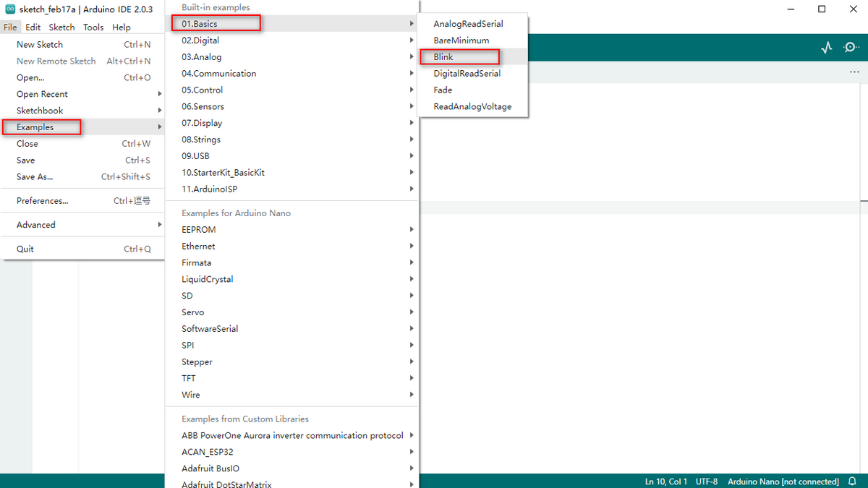This screenshot has width=868, height=488.
Task: Expand LiquidCrystal library examples
Action: 292,279
